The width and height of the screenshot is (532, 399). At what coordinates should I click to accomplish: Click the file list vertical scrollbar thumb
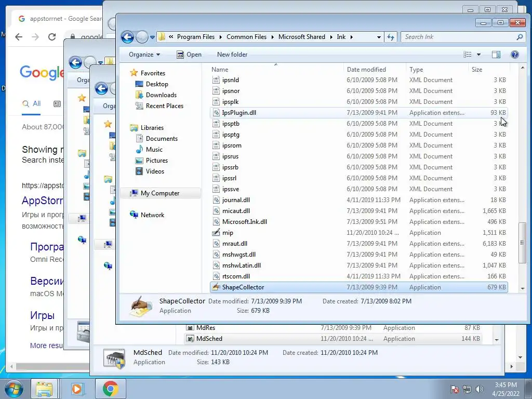tap(522, 242)
